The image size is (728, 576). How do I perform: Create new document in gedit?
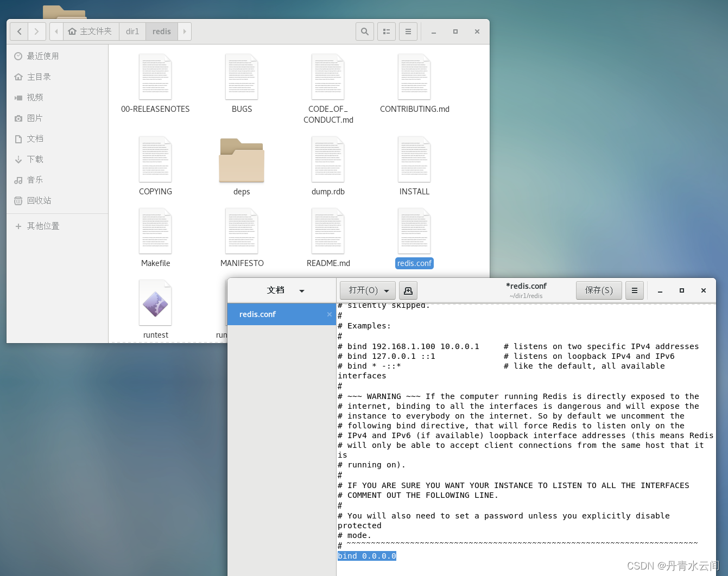click(408, 290)
